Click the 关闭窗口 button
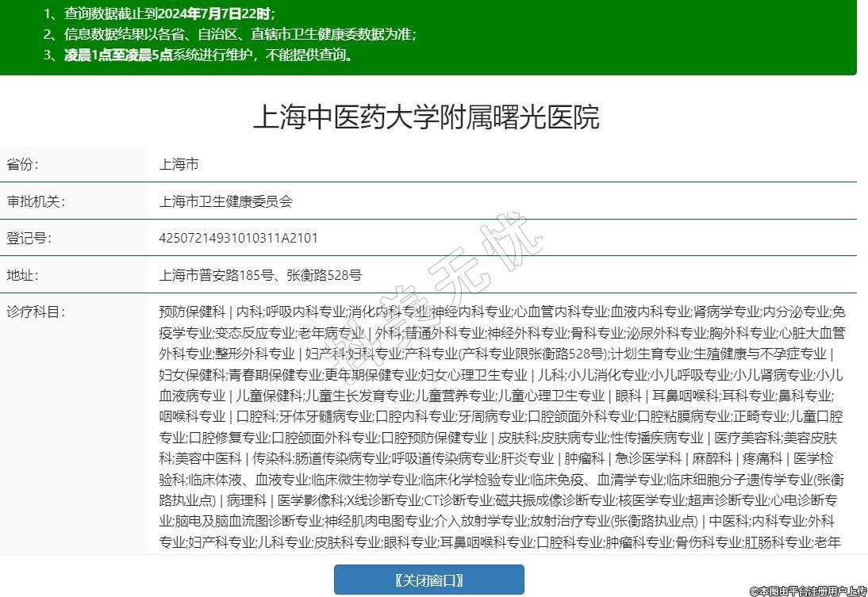The width and height of the screenshot is (868, 597). [428, 580]
